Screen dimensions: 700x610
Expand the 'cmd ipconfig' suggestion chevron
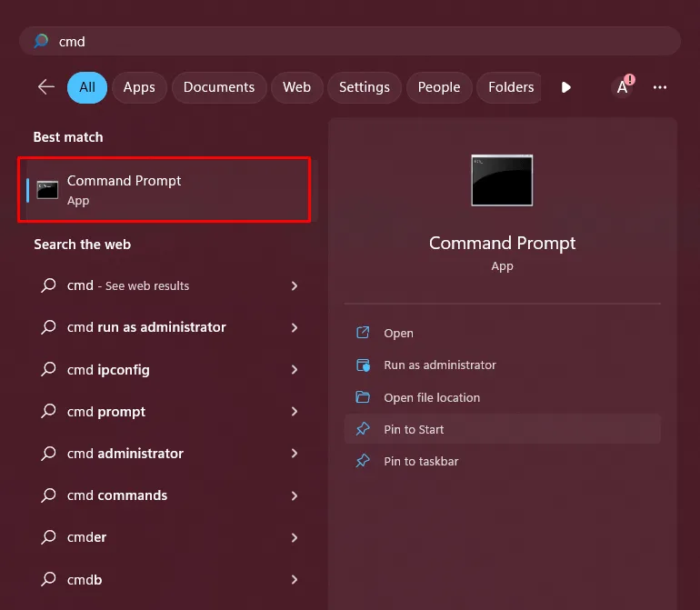[295, 370]
